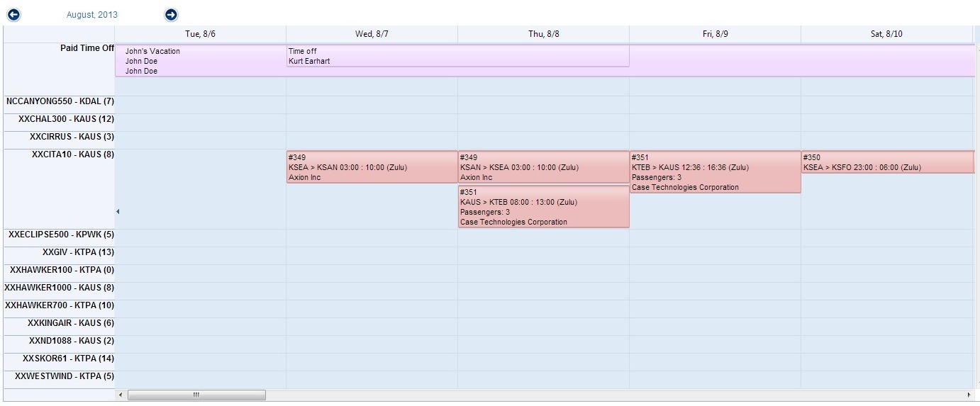Select the NCCANYONG550 - KDAL (7) aircraft row
980x406 pixels.
tap(60, 101)
